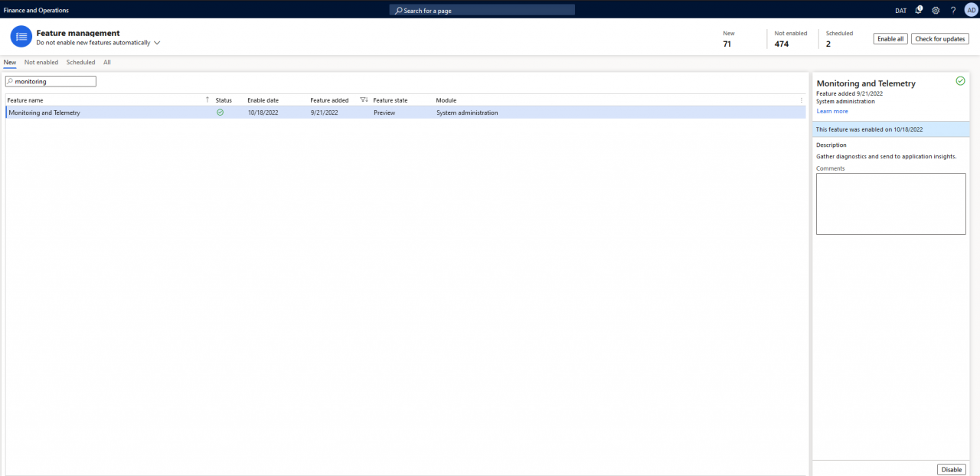Open the settings gear
The height and width of the screenshot is (476, 980).
click(935, 10)
